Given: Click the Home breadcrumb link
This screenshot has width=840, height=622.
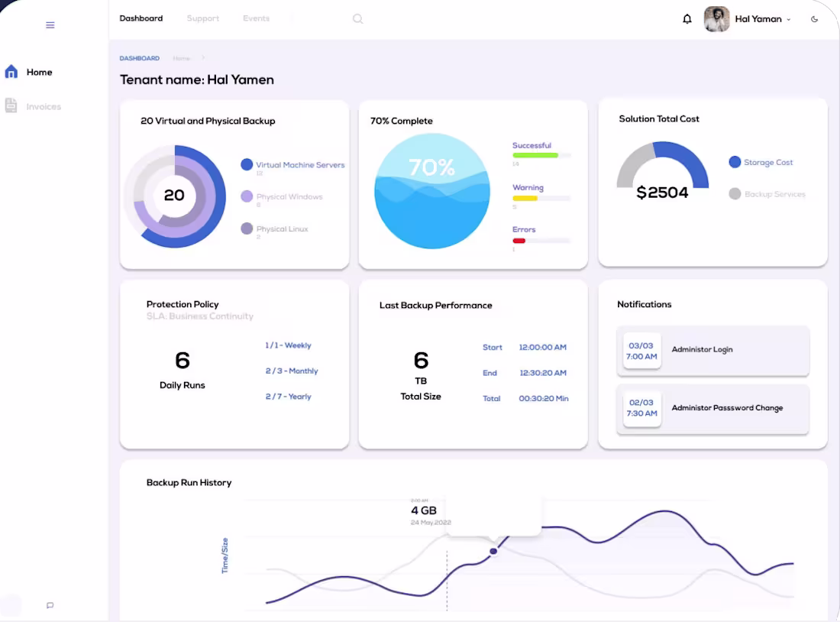Looking at the screenshot, I should point(181,58).
